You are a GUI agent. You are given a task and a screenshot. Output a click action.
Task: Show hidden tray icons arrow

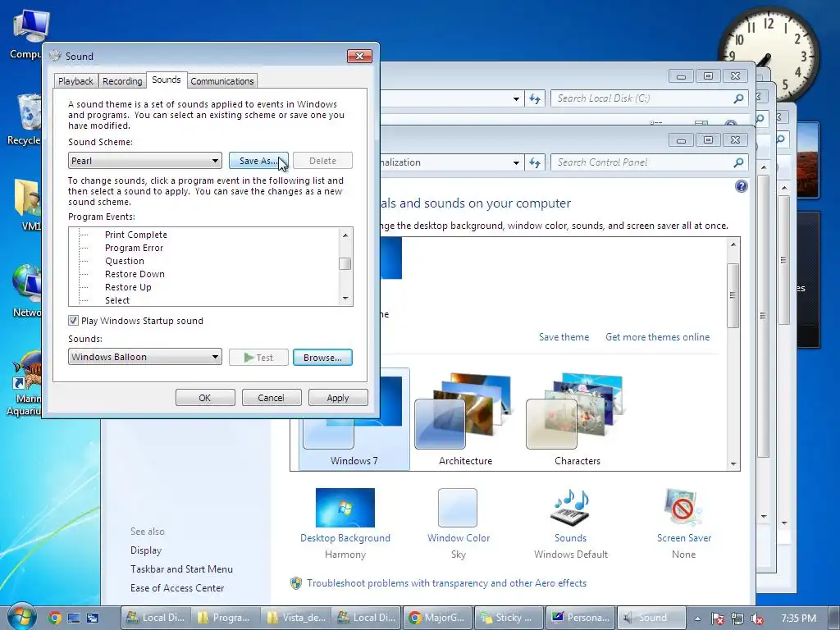pyautogui.click(x=697, y=619)
